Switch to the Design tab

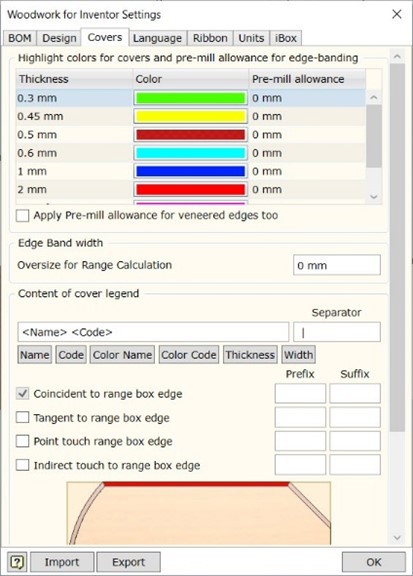click(x=59, y=38)
